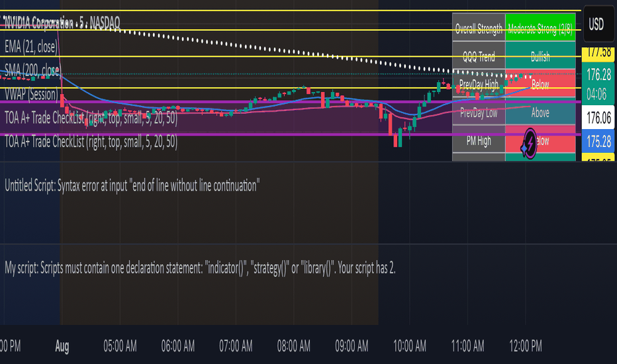
Task: Click the Moderate Strong (2/8) cell
Action: click(x=540, y=28)
